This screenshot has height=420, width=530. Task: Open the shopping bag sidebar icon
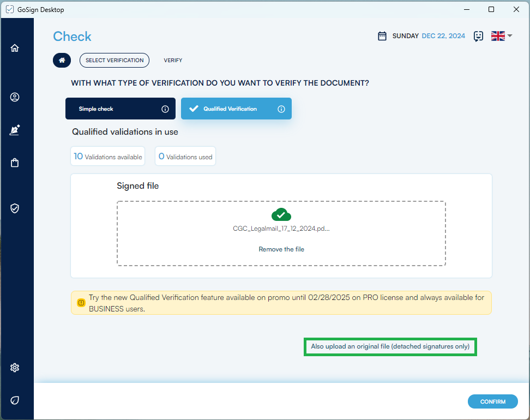[x=15, y=163]
